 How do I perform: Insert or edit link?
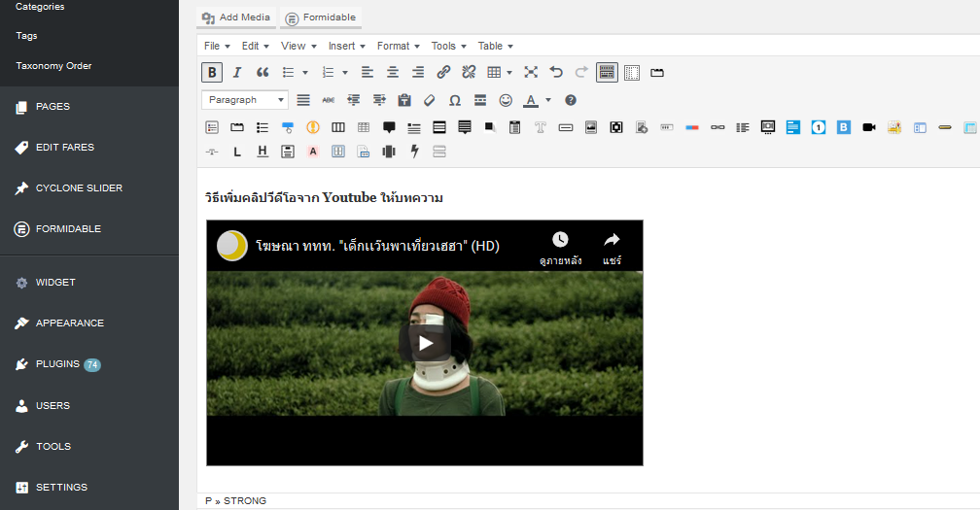[x=443, y=73]
